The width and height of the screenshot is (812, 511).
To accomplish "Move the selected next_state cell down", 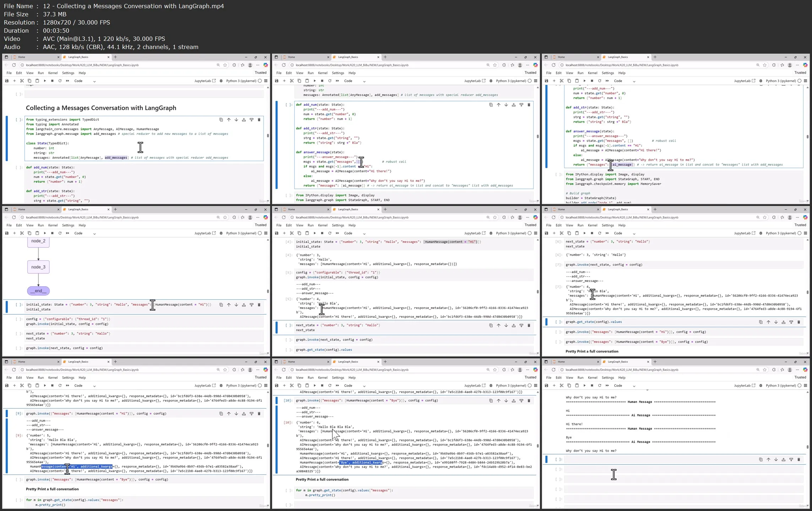I will 506,325.
